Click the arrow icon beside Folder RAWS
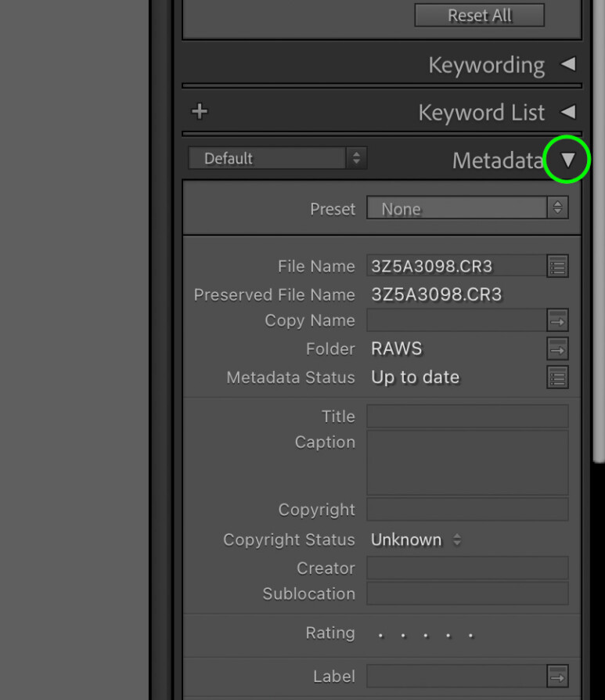This screenshot has height=700, width=605. pos(557,348)
